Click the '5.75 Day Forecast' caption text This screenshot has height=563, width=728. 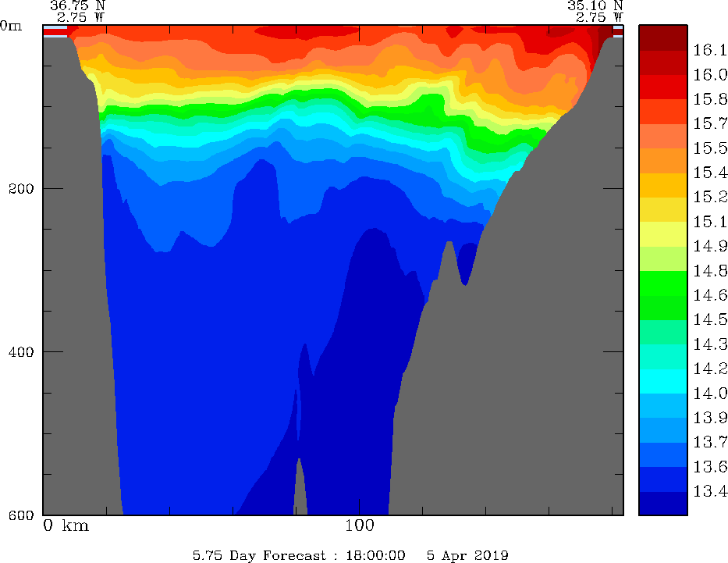pos(260,555)
